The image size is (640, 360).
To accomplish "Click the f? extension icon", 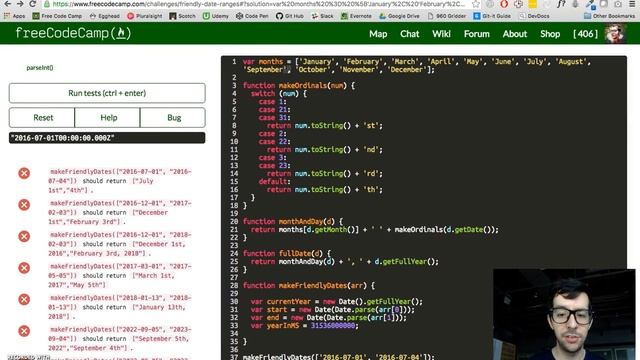I will [561, 4].
